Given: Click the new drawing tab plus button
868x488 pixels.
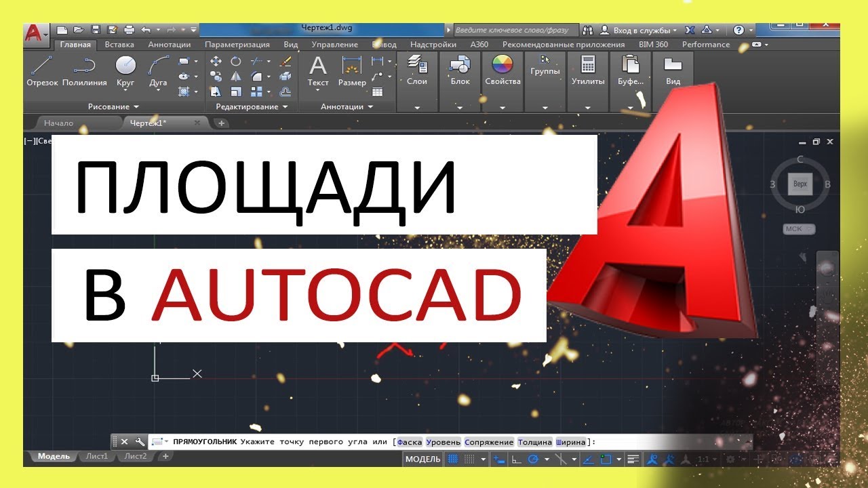Looking at the screenshot, I should click(221, 123).
